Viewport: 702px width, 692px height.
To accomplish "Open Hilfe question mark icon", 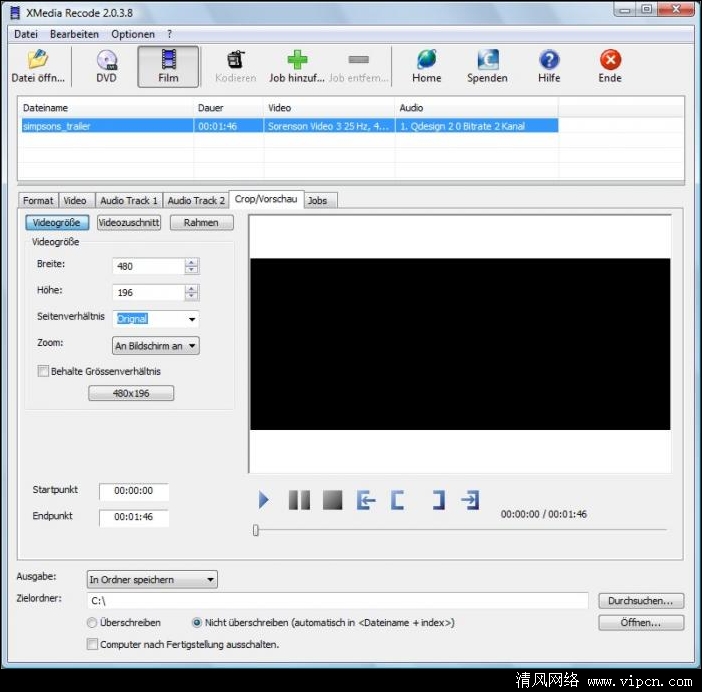I will pyautogui.click(x=549, y=60).
